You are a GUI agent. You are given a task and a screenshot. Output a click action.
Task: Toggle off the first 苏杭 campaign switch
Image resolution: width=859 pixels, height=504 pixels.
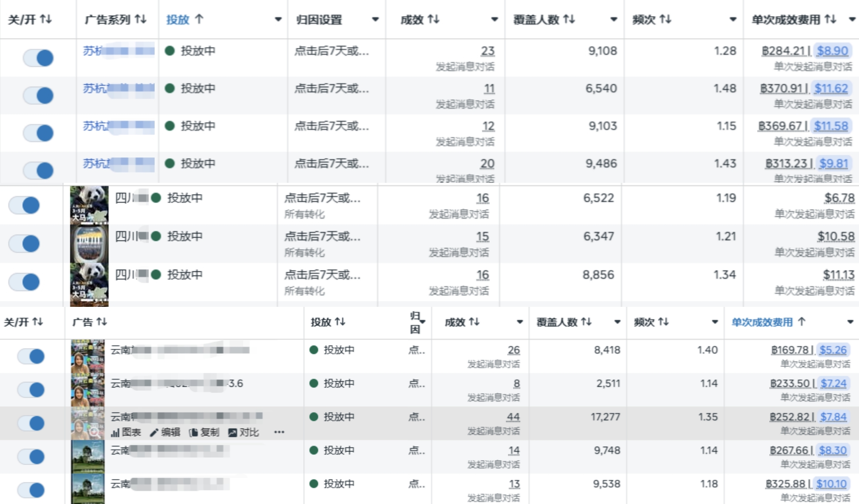coord(39,58)
